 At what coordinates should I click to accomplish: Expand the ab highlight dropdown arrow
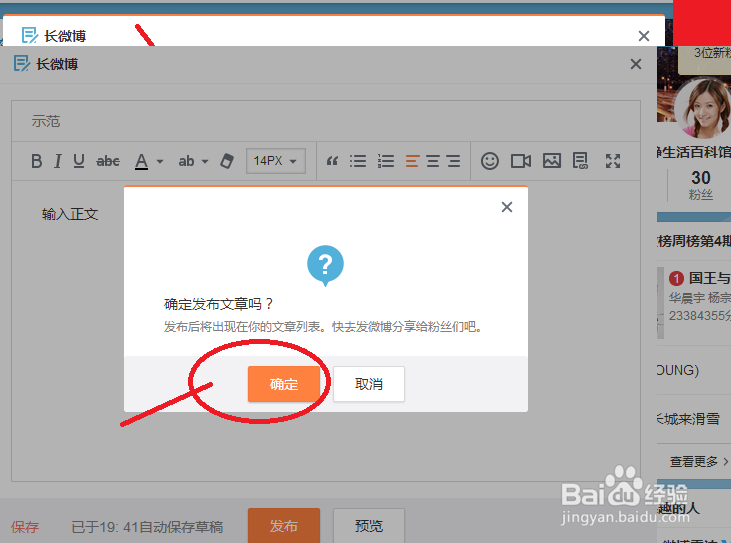tap(205, 162)
